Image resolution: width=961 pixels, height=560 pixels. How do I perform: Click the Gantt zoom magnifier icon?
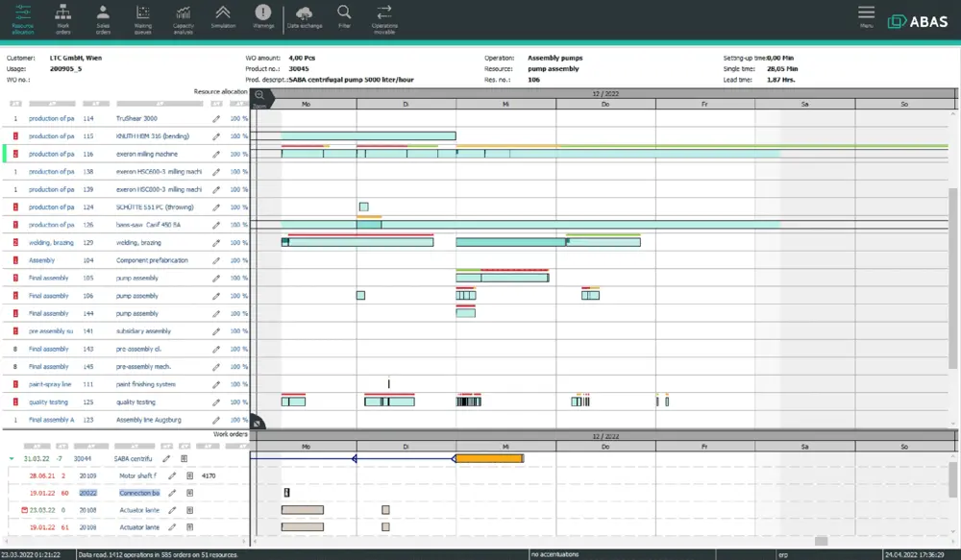(259, 95)
